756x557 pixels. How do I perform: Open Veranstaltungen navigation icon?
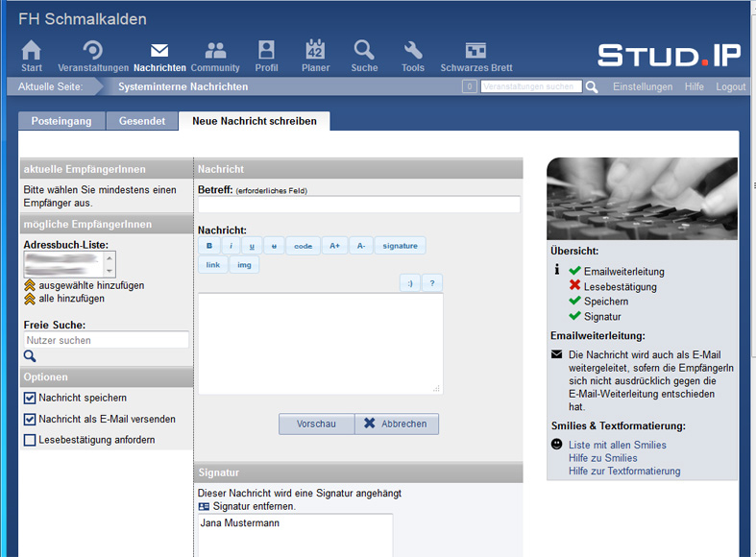pyautogui.click(x=93, y=52)
